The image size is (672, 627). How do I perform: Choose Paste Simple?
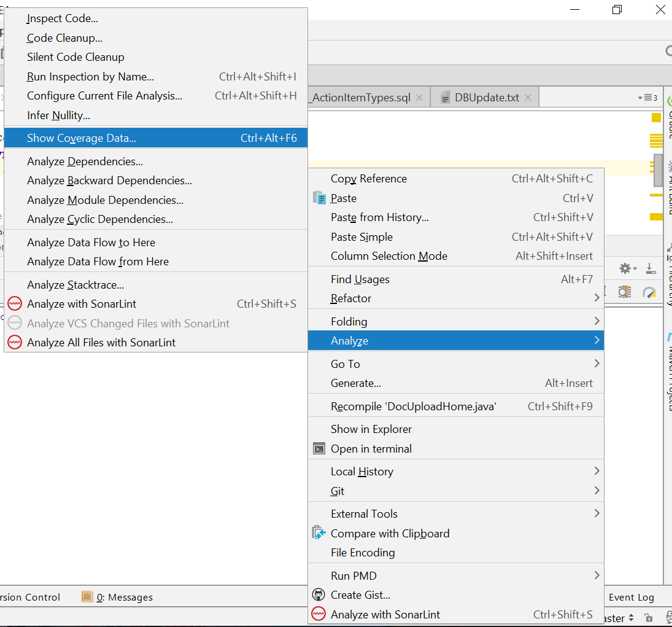pyautogui.click(x=455, y=236)
